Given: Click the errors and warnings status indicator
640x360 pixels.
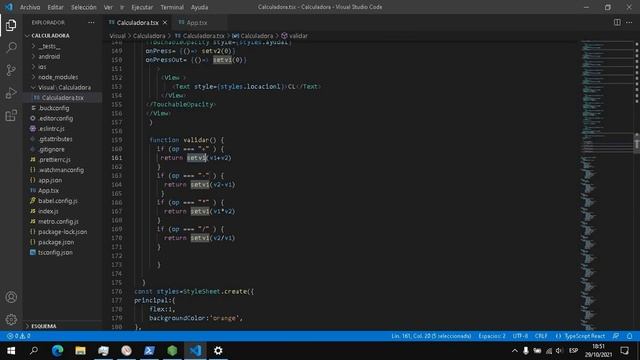Looking at the screenshot, I should tap(19, 336).
